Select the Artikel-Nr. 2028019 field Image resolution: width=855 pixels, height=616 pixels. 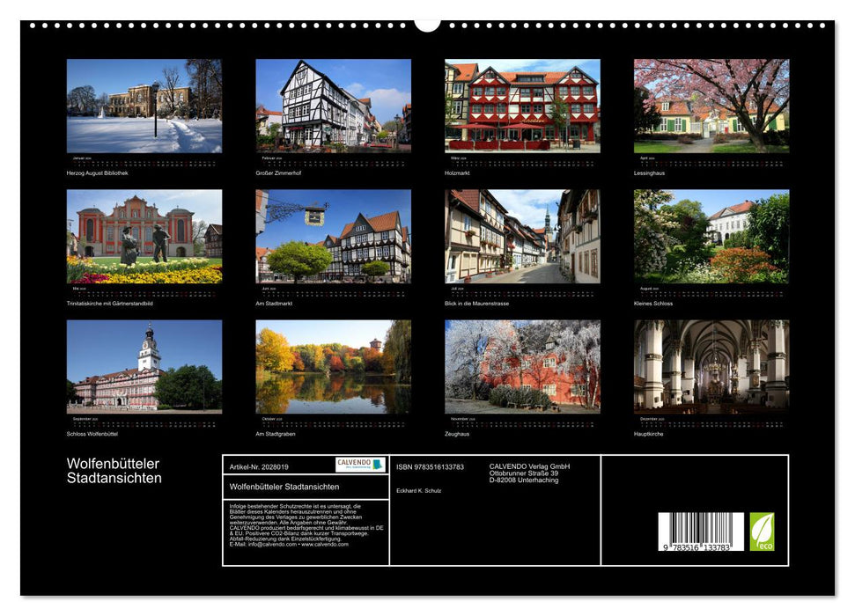pyautogui.click(x=258, y=468)
